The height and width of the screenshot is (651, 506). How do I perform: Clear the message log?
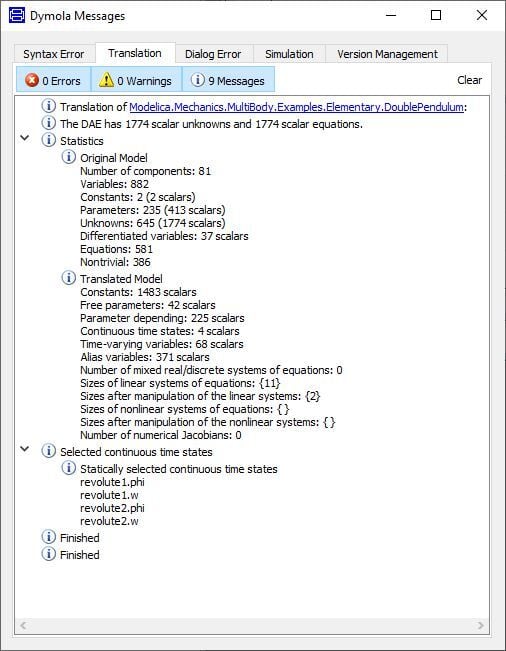click(469, 80)
